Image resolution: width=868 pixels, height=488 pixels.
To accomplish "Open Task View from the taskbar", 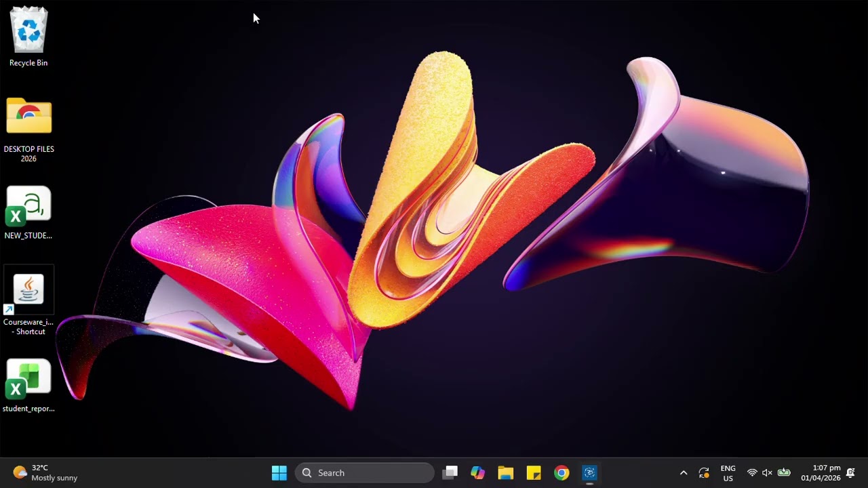I will click(x=450, y=473).
